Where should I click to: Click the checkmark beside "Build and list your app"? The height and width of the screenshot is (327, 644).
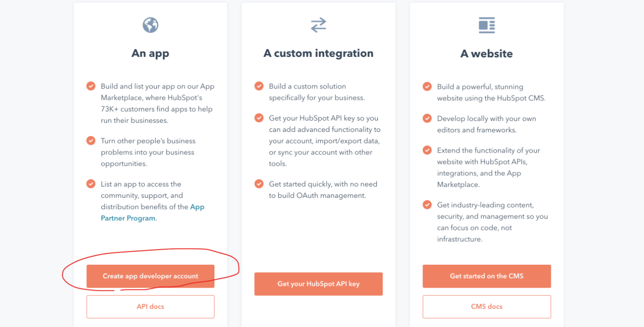tap(90, 86)
